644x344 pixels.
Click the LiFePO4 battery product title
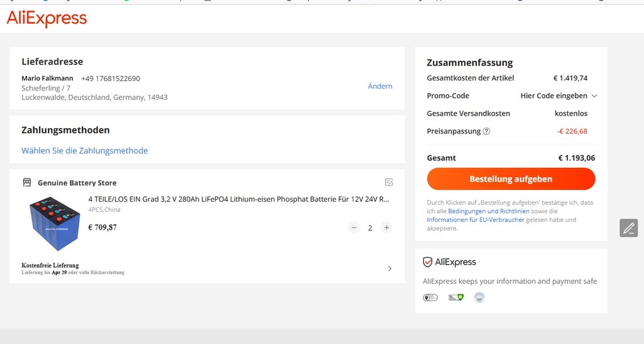coord(238,199)
